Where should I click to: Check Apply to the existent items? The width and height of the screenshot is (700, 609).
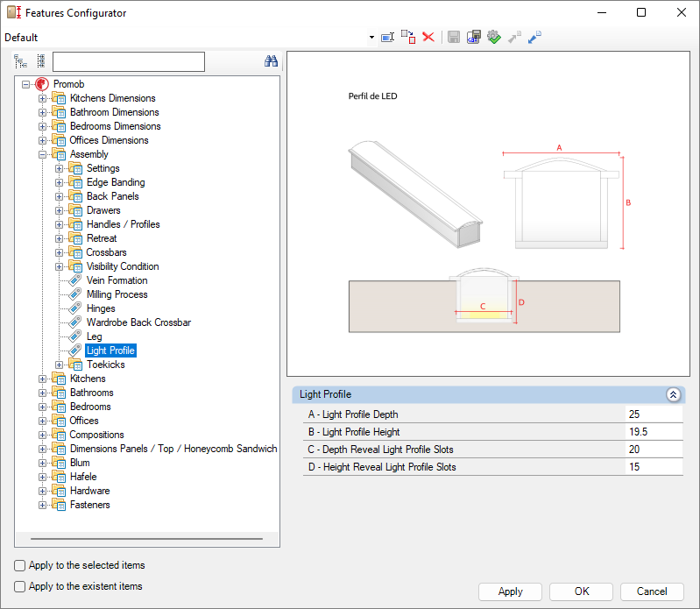click(20, 587)
